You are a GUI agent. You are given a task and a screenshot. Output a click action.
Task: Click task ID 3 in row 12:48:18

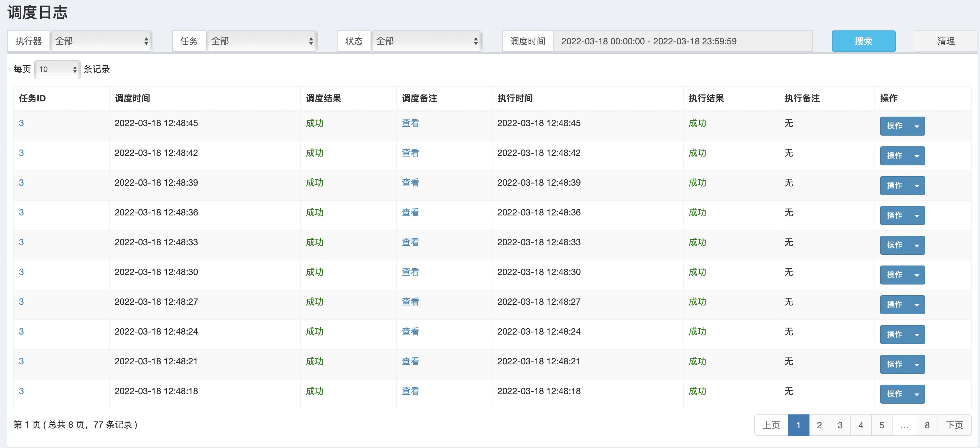(21, 391)
